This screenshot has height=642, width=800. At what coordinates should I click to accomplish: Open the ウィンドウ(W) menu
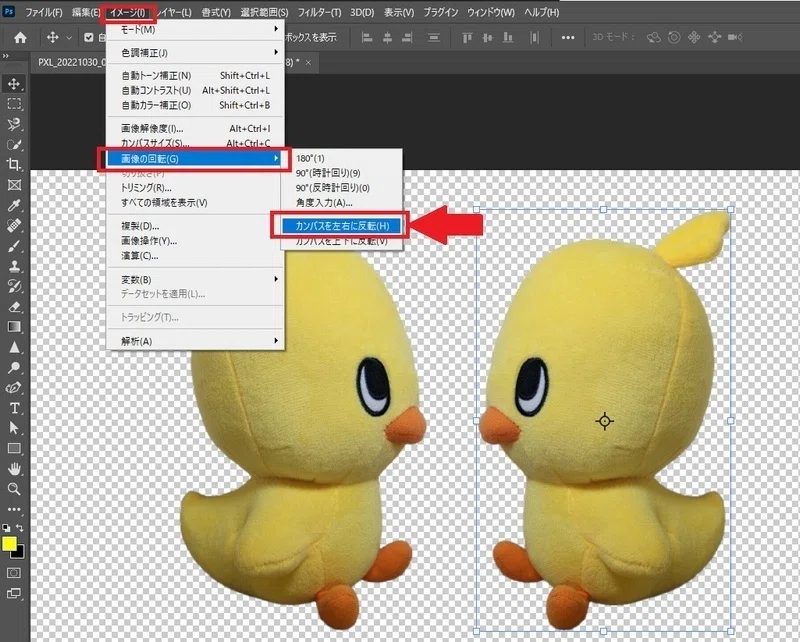point(491,12)
